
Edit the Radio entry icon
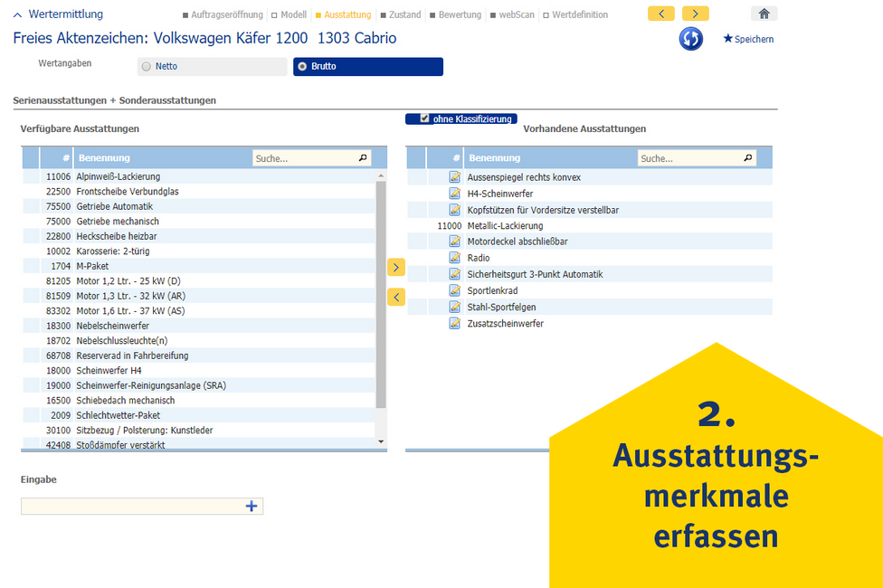[x=454, y=258]
